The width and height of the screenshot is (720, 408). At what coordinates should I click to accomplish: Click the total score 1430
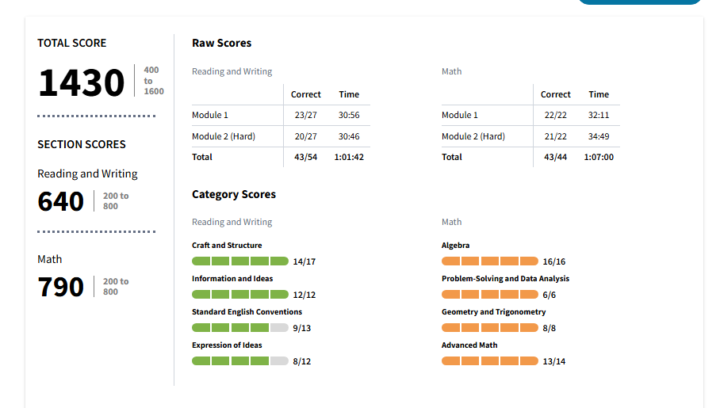(82, 83)
